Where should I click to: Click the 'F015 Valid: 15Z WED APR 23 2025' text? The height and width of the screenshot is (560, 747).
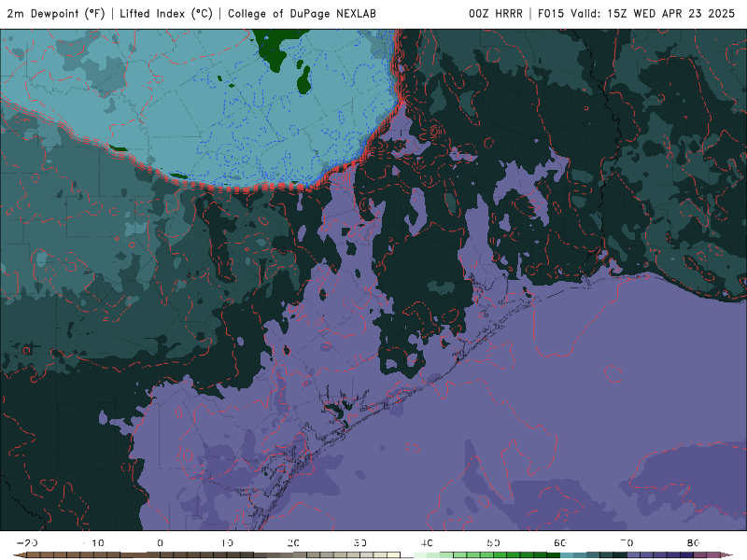tap(636, 13)
